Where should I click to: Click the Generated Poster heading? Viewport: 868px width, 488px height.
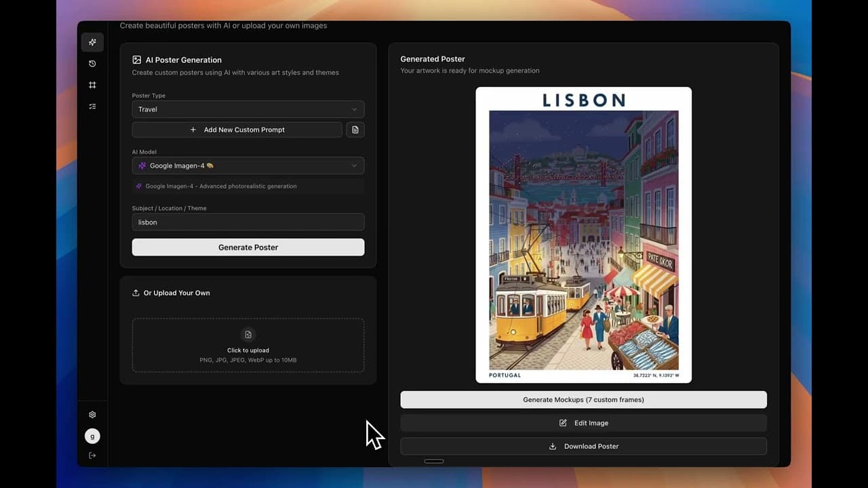433,59
